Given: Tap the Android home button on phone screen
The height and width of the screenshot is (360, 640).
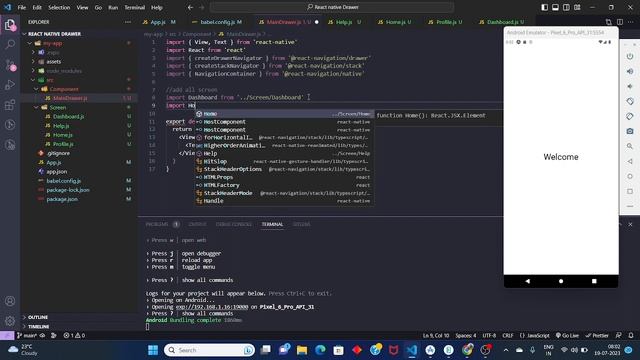Looking at the screenshot, I should click(x=561, y=281).
